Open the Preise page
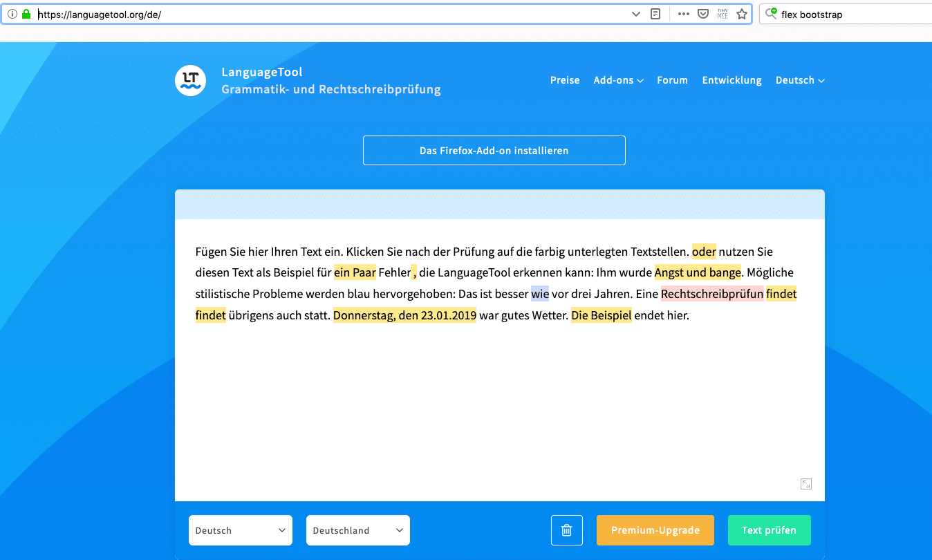932x560 pixels. click(565, 80)
